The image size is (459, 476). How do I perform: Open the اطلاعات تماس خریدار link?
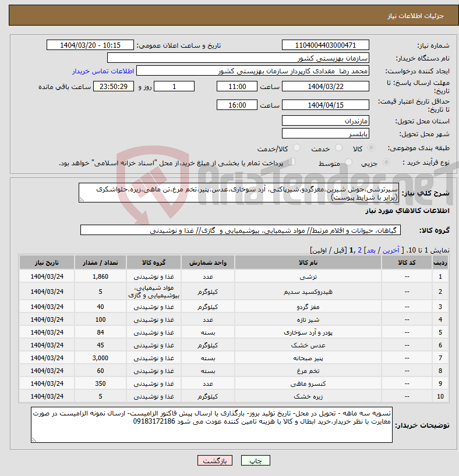point(103,71)
